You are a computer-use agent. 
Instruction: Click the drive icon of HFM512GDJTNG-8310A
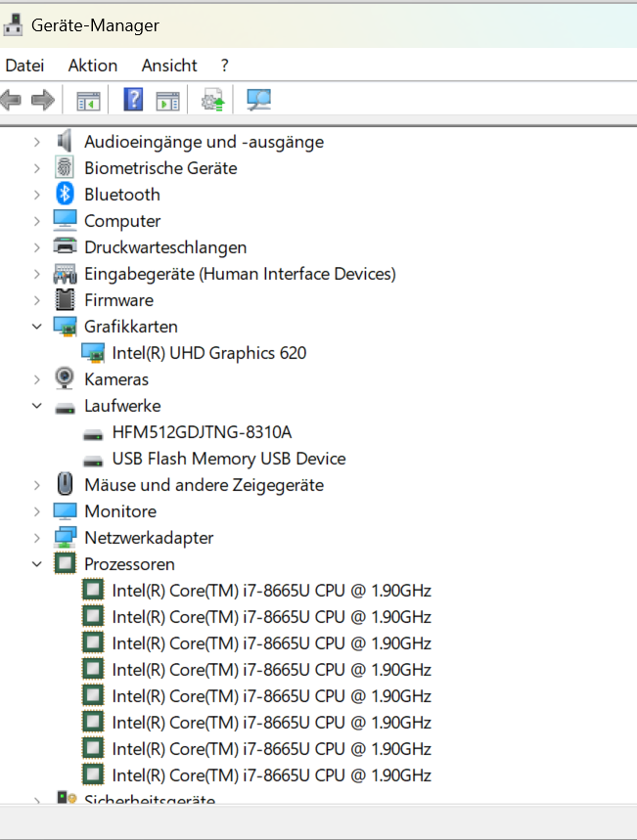93,435
